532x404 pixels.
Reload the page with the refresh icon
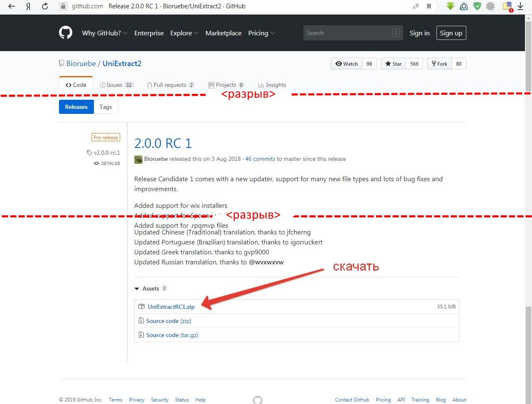(x=45, y=6)
